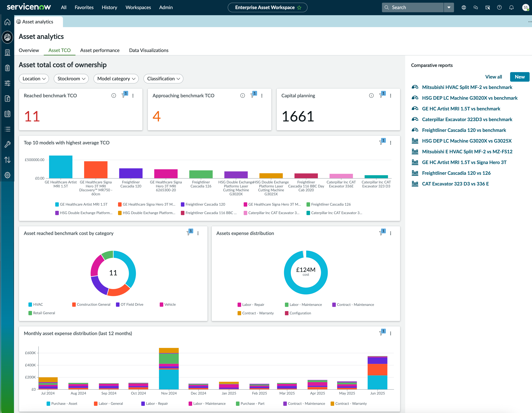Open the SS user avatar menu

coord(526,8)
